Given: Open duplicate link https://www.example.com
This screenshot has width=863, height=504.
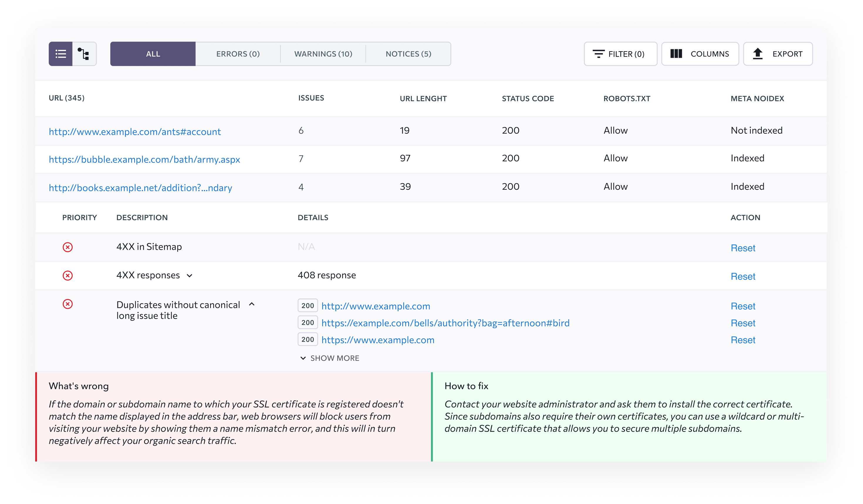Looking at the screenshot, I should point(378,340).
